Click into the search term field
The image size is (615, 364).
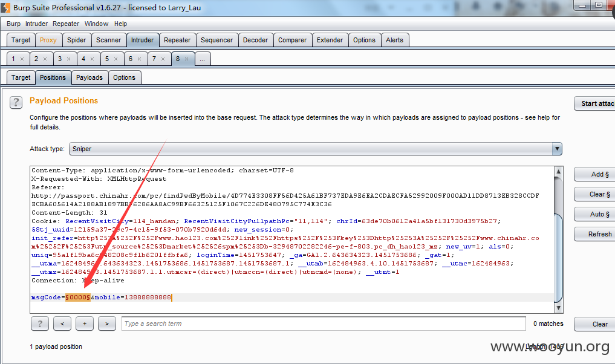pyautogui.click(x=324, y=323)
